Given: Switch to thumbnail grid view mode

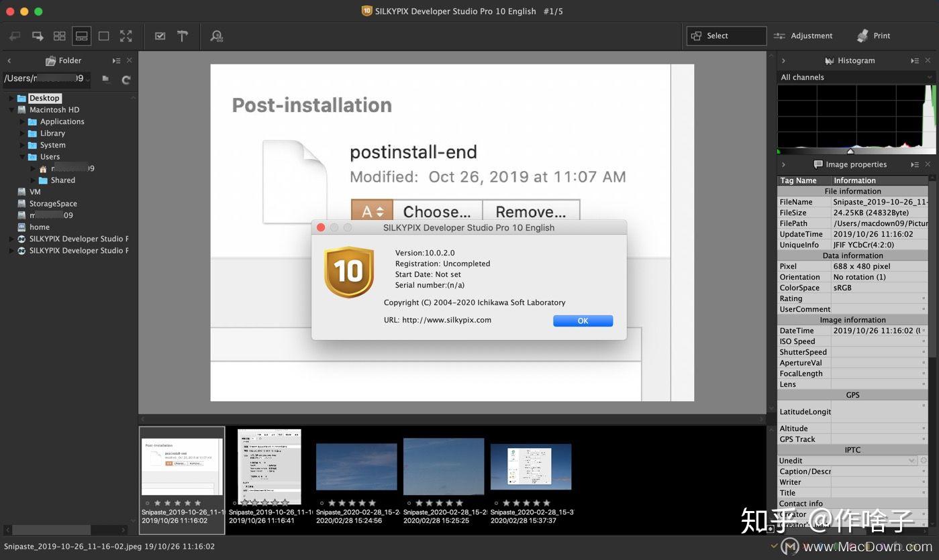Looking at the screenshot, I should [x=59, y=36].
